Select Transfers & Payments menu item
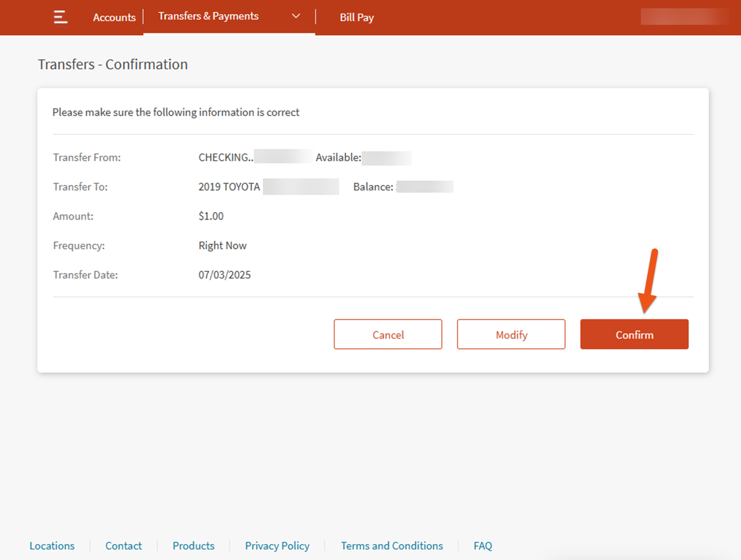The image size is (741, 560). point(208,16)
